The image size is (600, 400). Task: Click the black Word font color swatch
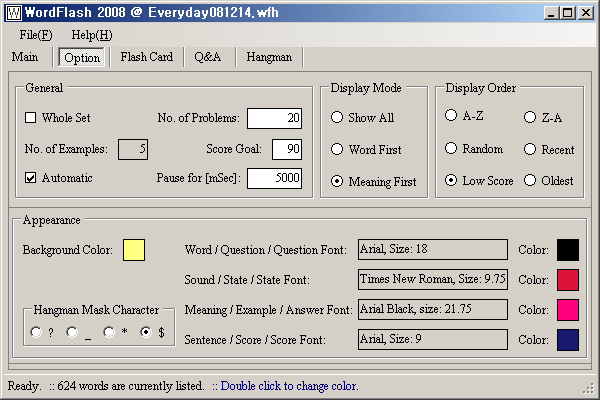[568, 250]
